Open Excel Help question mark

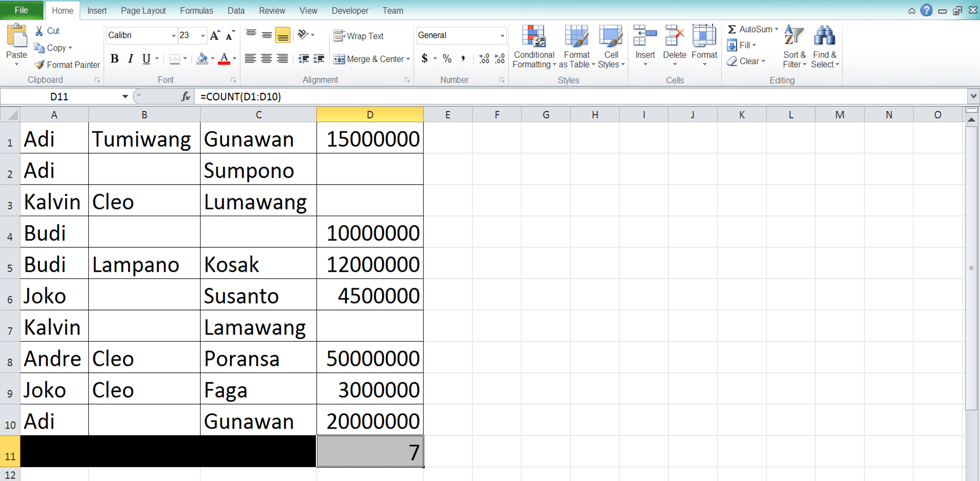(x=926, y=10)
